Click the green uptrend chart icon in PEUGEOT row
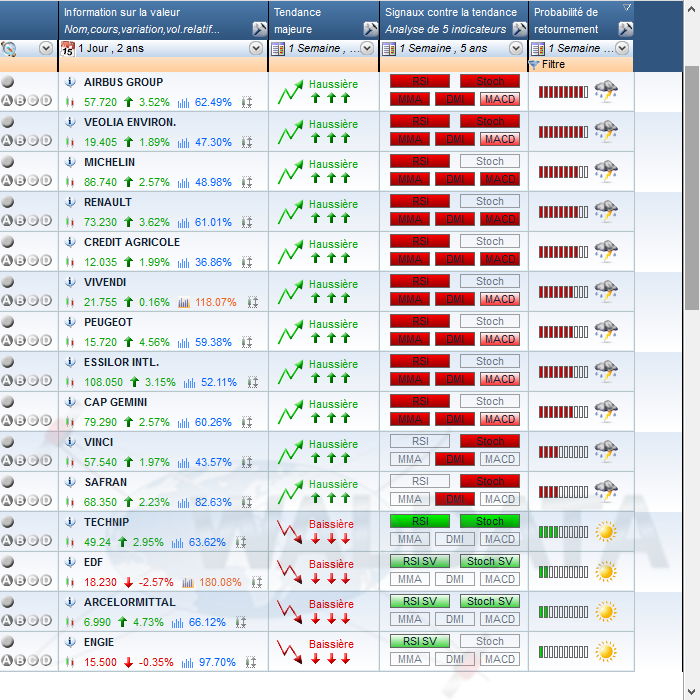The height and width of the screenshot is (700, 700). (x=291, y=332)
